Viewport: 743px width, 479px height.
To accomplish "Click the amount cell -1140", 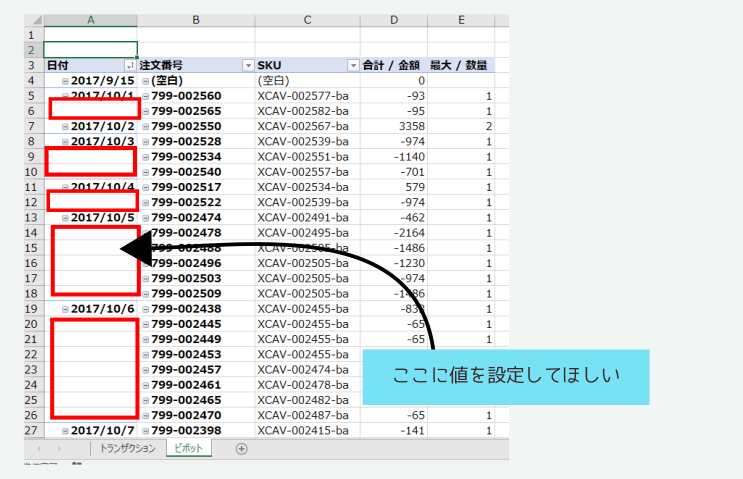I will [394, 157].
